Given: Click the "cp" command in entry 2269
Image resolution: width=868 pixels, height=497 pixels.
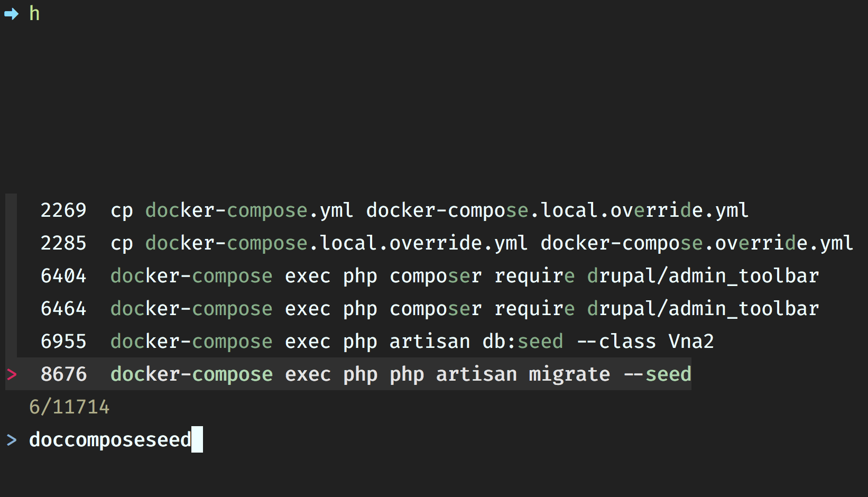Looking at the screenshot, I should click(122, 210).
